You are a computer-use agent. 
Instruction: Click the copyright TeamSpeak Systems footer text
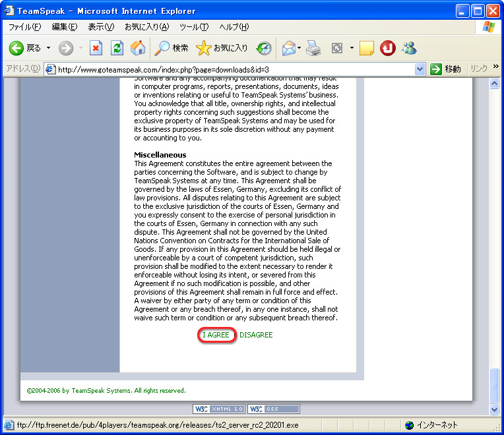[106, 390]
